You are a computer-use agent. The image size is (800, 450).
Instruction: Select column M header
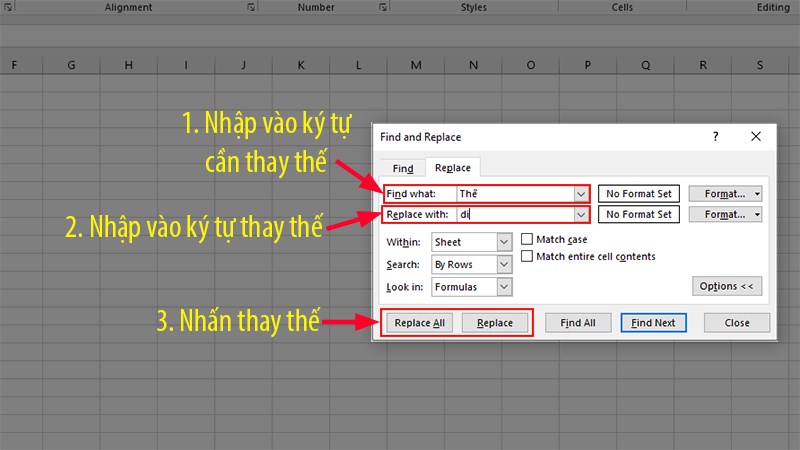(416, 65)
